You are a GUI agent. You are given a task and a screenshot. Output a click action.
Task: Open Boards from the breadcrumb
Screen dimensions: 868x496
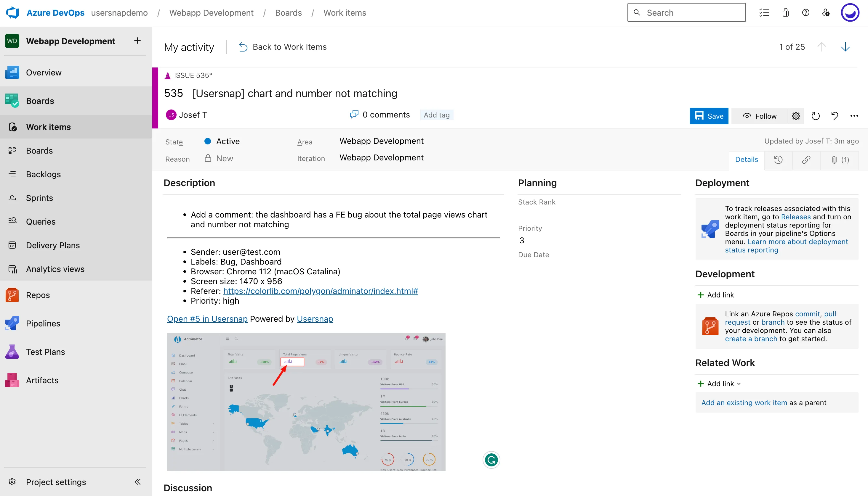[x=288, y=13]
